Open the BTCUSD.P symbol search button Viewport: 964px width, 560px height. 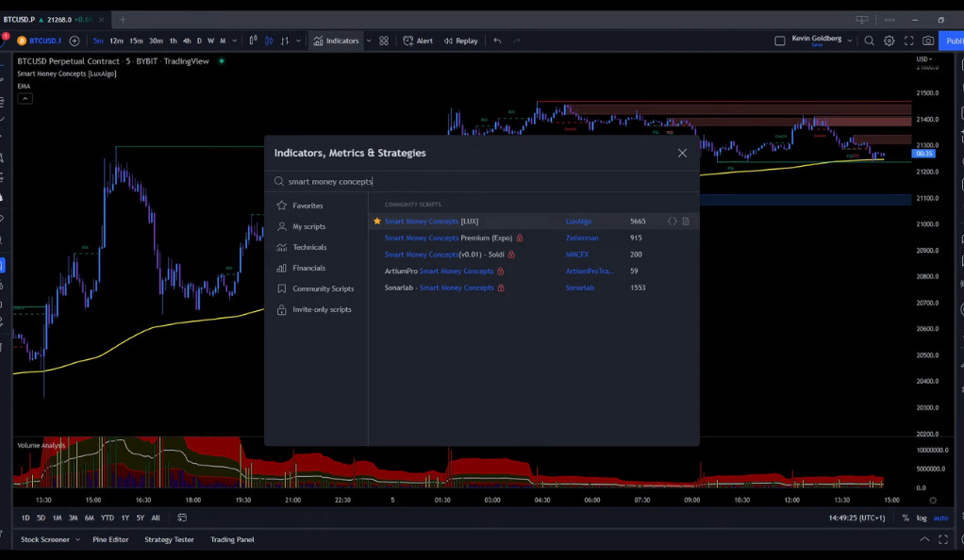(40, 41)
